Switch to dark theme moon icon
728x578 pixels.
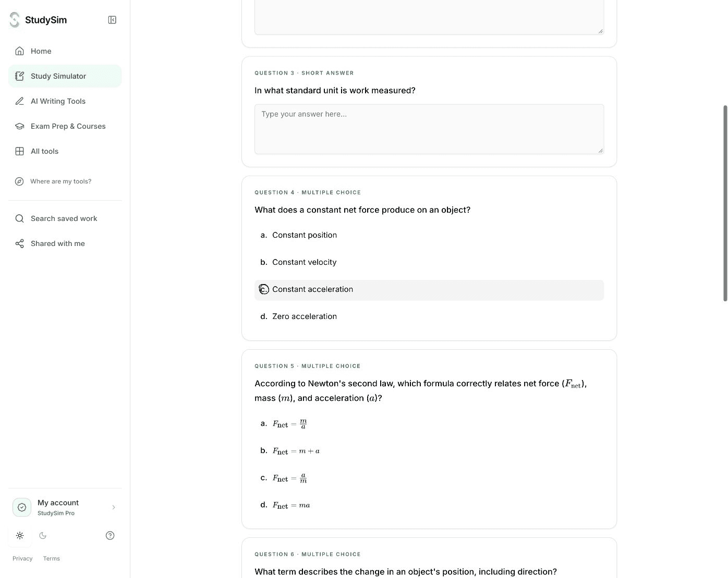(43, 535)
